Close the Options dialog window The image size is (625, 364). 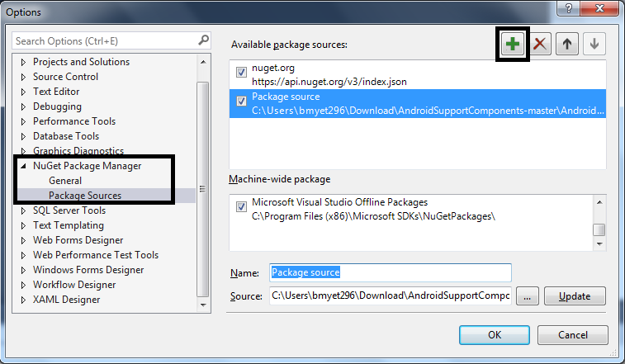(599, 8)
